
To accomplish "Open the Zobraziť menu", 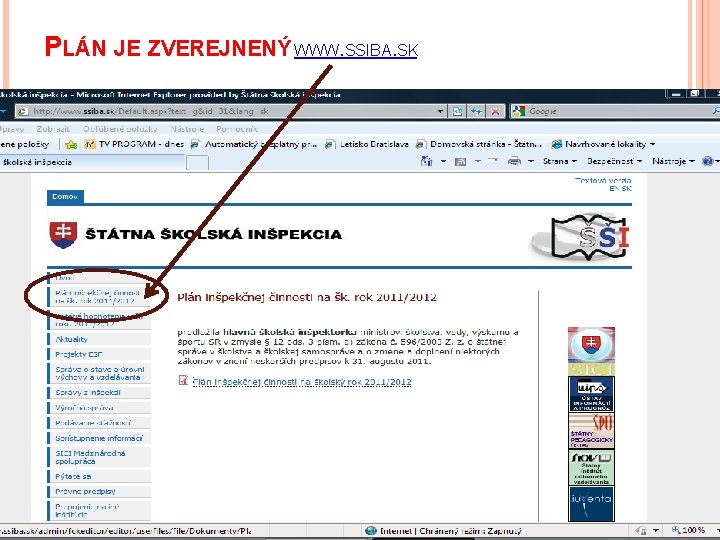I will click(53, 129).
